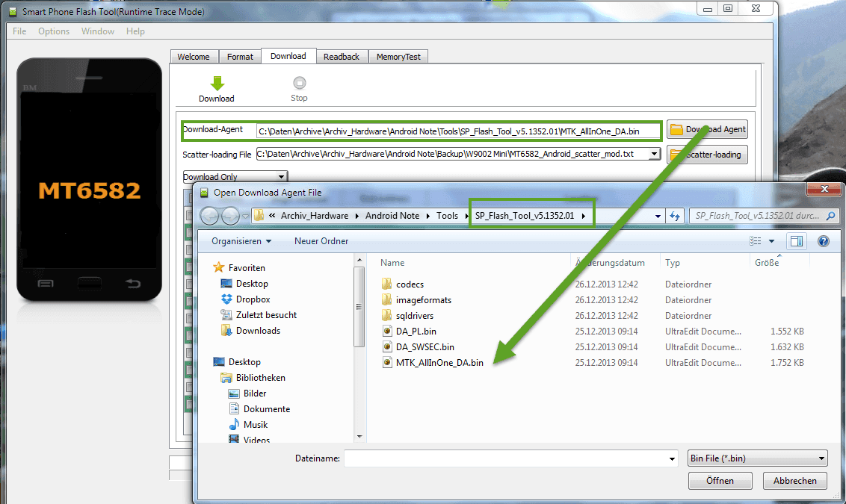Select Desktop under Favoriten
Viewport: 846px width, 504px height.
tap(252, 284)
